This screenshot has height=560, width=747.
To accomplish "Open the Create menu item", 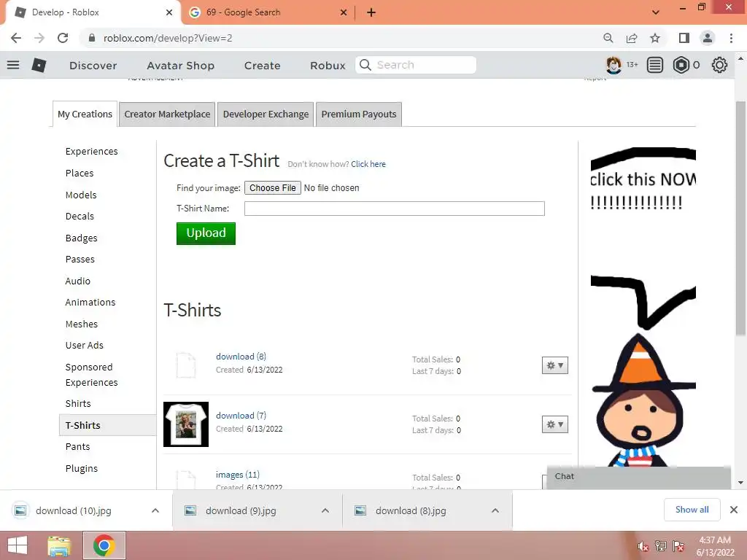I will (x=262, y=65).
